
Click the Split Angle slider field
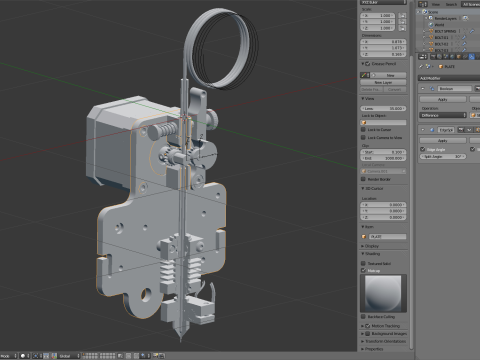coord(443,156)
